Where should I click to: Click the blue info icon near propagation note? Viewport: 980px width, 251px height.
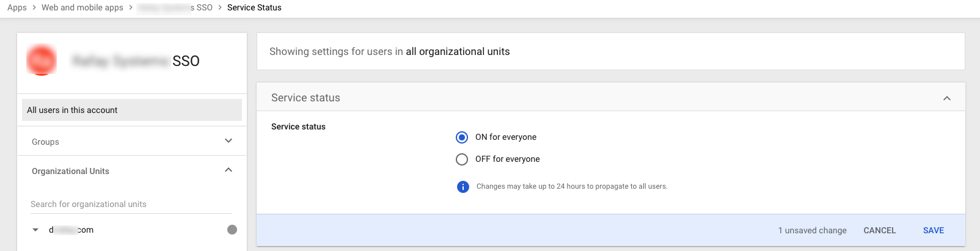click(463, 187)
